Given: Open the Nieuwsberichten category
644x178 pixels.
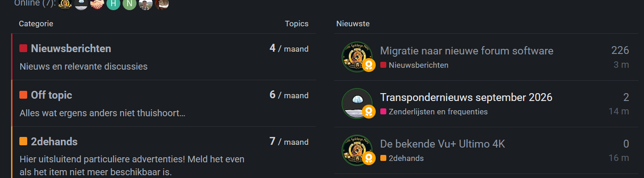Looking at the screenshot, I should point(71,48).
